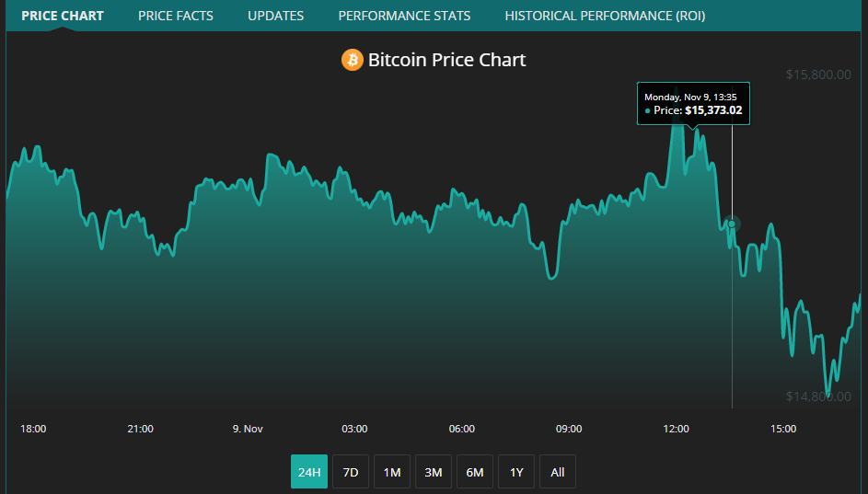The height and width of the screenshot is (494, 868).
Task: Display All-time price range
Action: click(558, 472)
